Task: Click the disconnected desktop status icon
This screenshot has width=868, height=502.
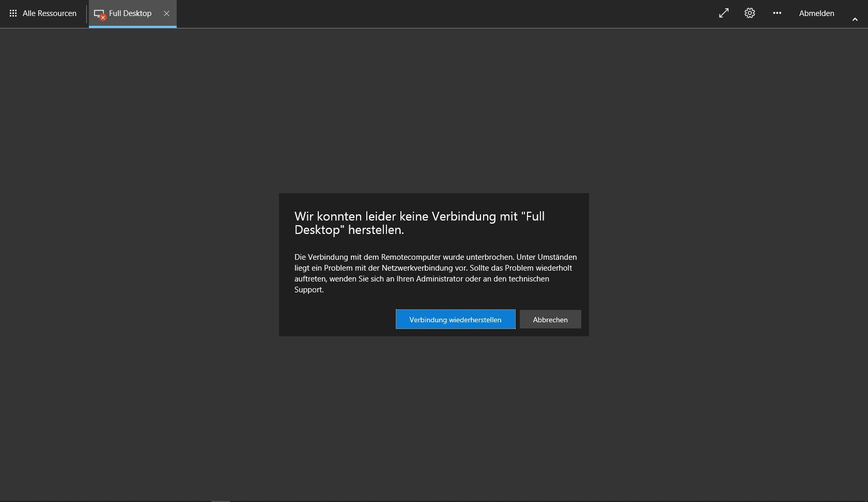Action: pyautogui.click(x=100, y=14)
